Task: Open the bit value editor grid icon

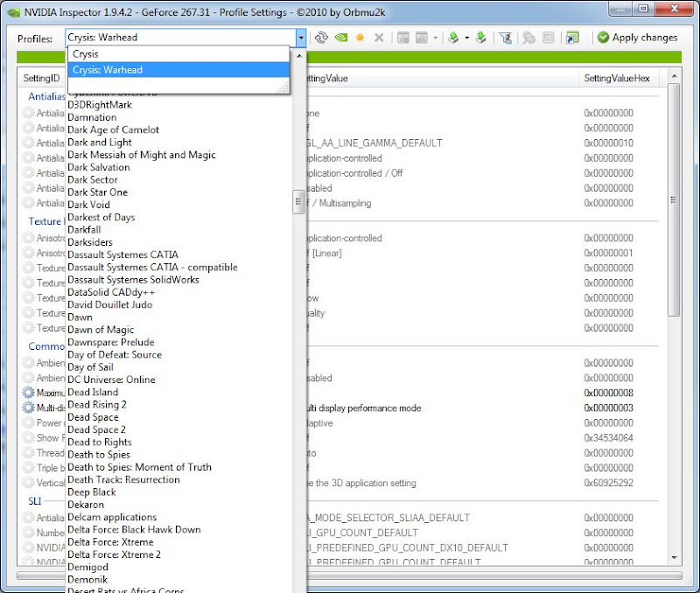Action: coord(549,38)
